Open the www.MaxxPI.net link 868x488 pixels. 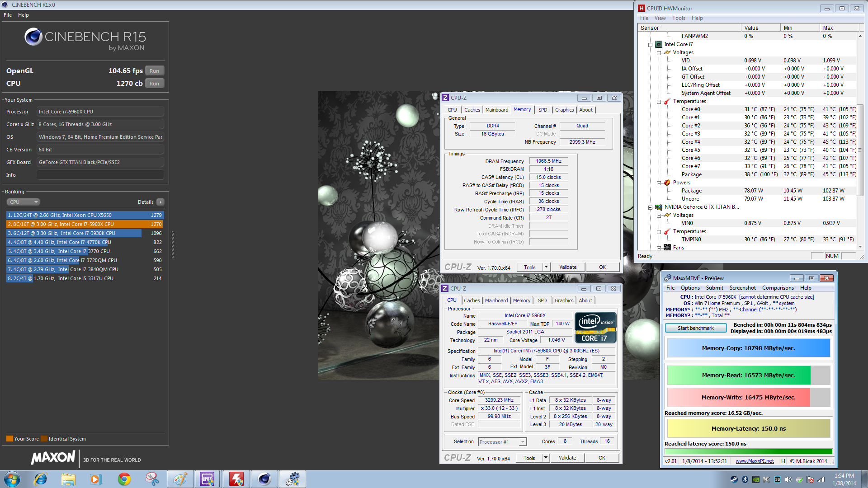[755, 461]
